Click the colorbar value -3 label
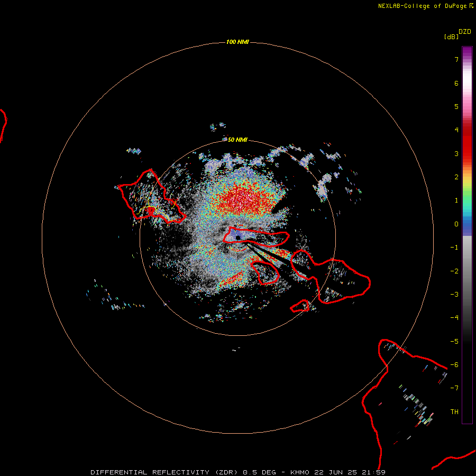The image size is (476, 476). 454,295
